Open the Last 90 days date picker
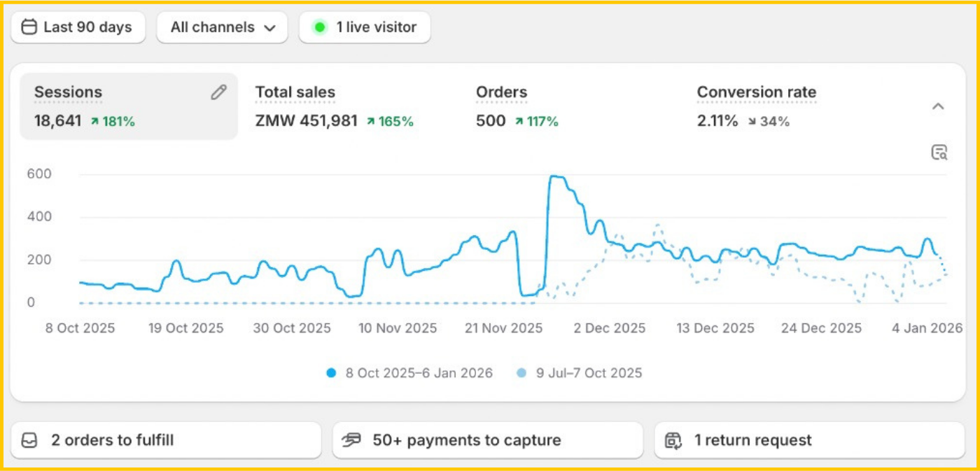Screen dimensions: 980x471 78,27
